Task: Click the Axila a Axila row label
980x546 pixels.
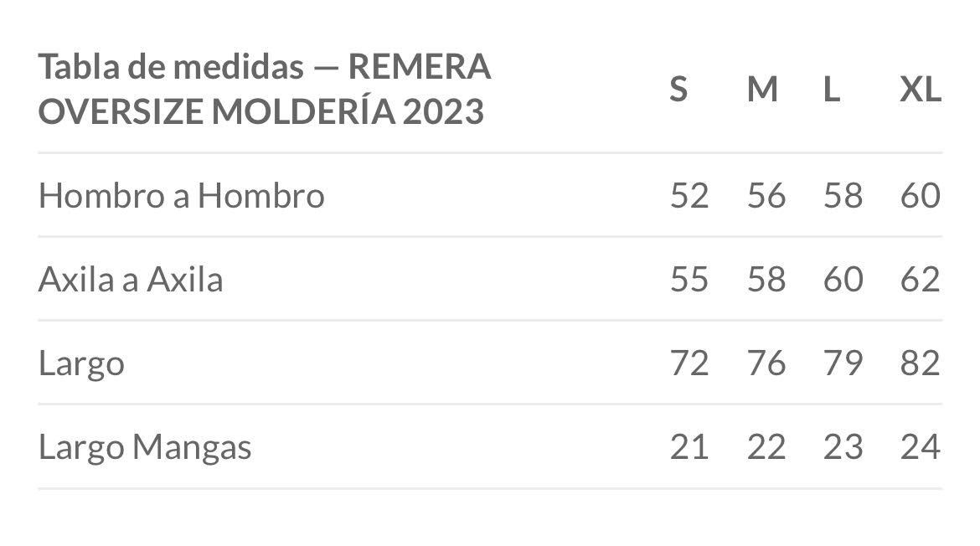Action: 131,279
